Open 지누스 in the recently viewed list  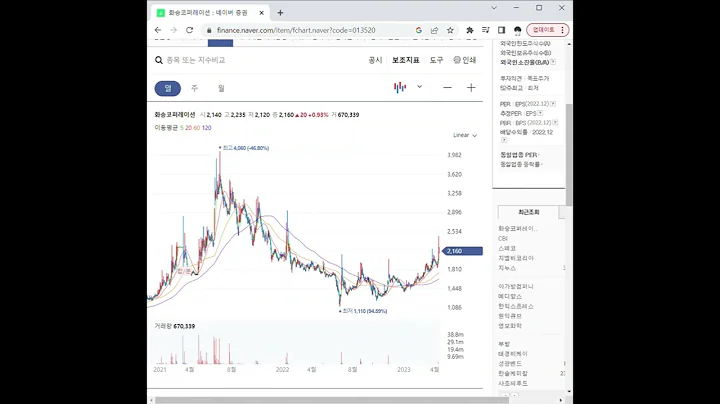(507, 268)
